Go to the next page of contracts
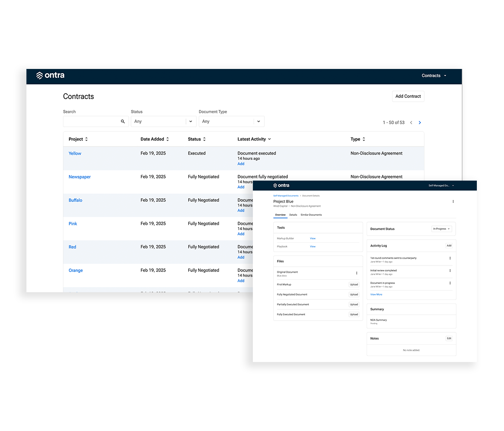504x431 pixels. tap(420, 122)
